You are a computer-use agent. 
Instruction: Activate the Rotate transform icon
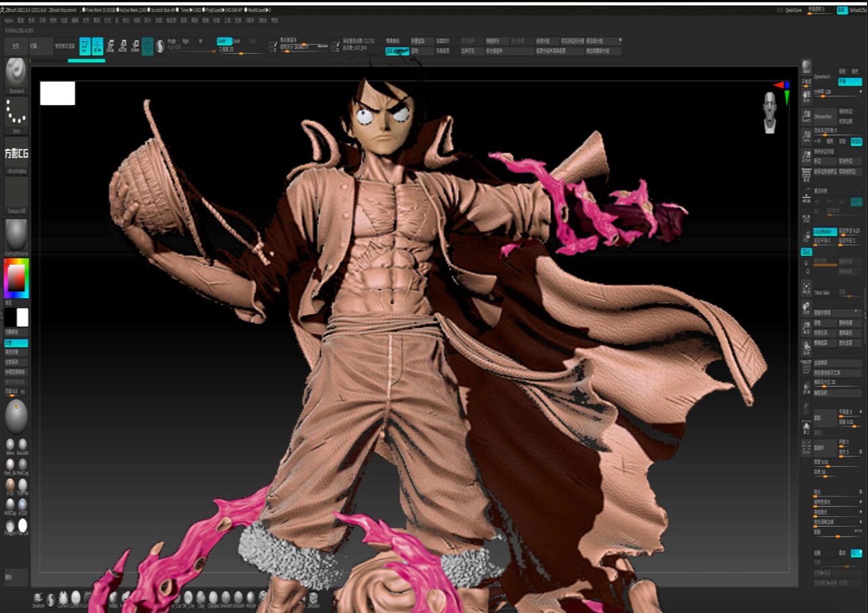pos(136,46)
